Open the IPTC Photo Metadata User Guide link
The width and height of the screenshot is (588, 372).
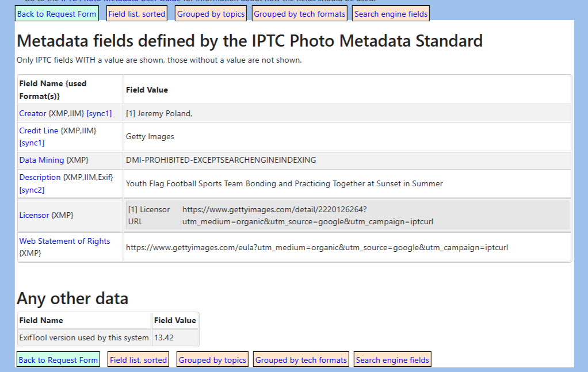(x=127, y=2)
